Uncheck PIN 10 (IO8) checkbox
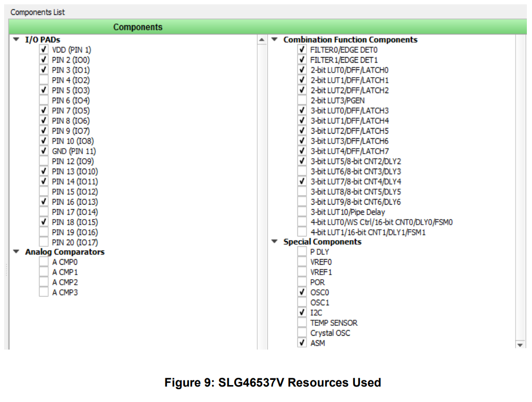The width and height of the screenshot is (532, 402). 44,141
